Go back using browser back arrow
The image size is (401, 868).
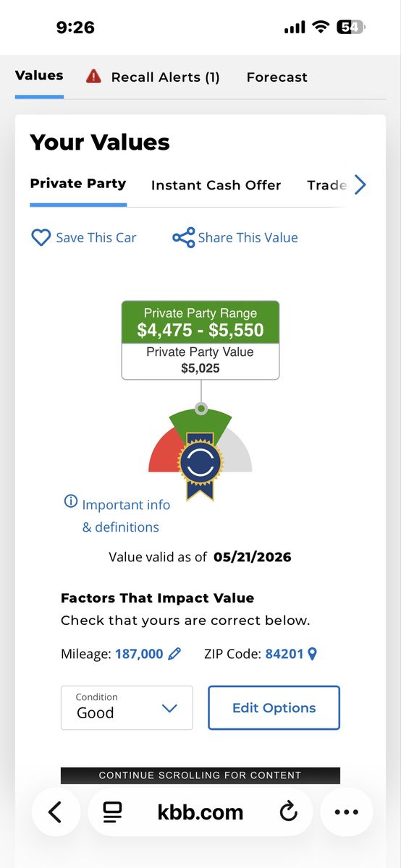click(55, 812)
